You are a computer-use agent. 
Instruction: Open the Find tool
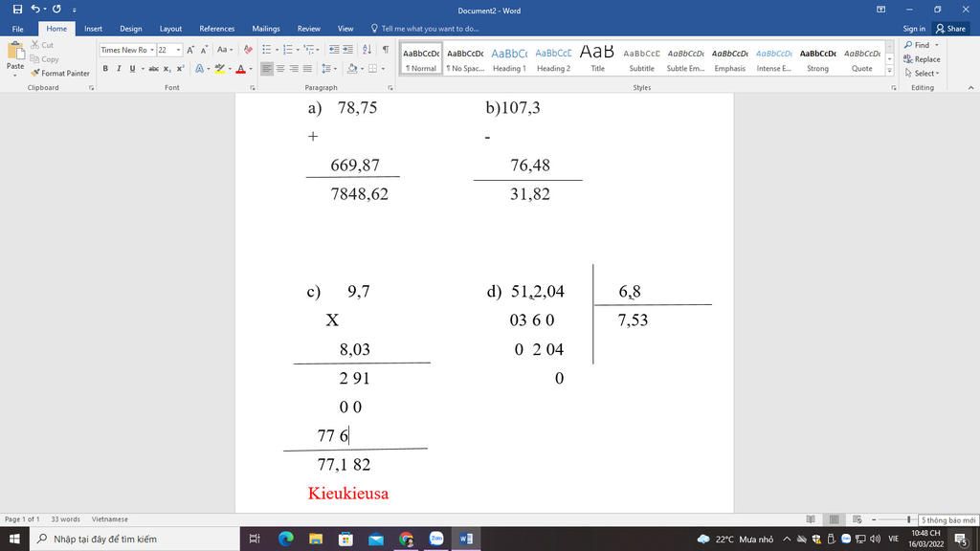pyautogui.click(x=918, y=45)
